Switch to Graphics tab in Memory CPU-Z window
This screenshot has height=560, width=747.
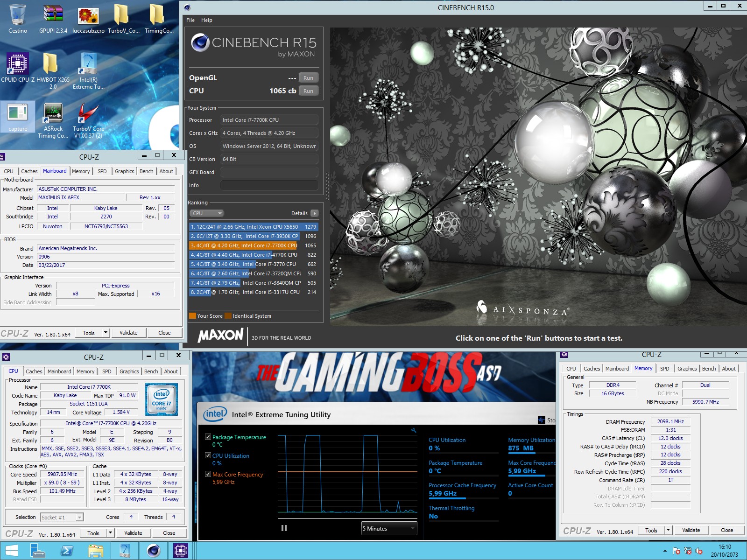tap(687, 369)
